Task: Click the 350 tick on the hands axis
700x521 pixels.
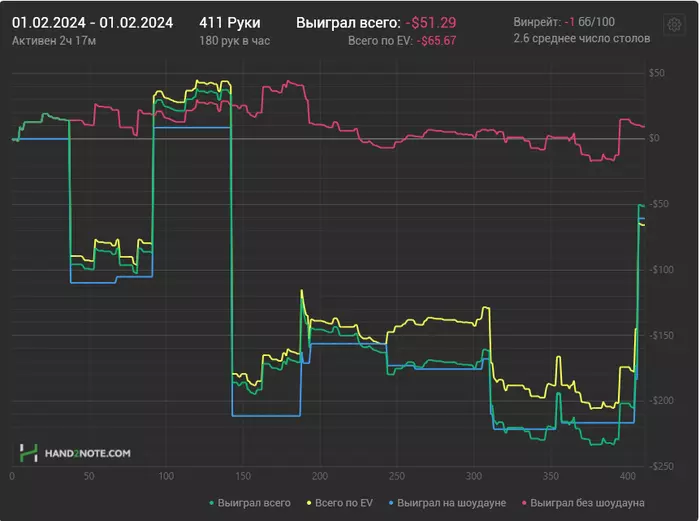Action: click(551, 476)
